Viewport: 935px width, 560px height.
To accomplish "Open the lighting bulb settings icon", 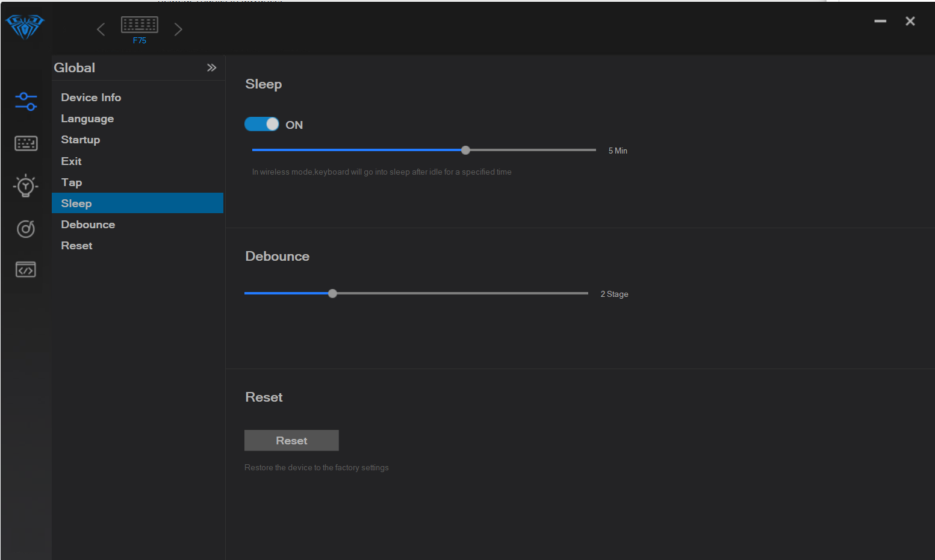I will (26, 186).
